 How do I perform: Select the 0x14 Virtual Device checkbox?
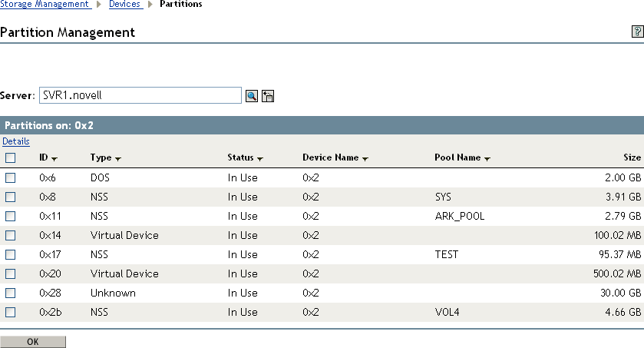click(10, 235)
